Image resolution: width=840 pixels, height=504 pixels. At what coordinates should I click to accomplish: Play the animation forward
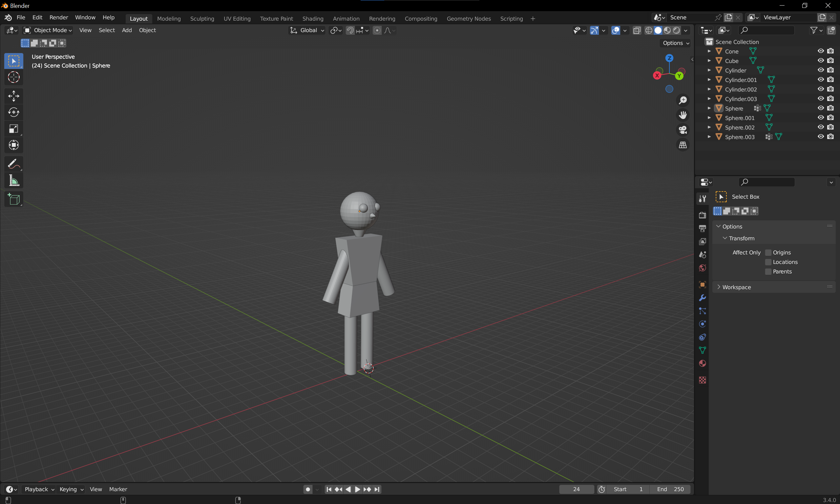357,489
